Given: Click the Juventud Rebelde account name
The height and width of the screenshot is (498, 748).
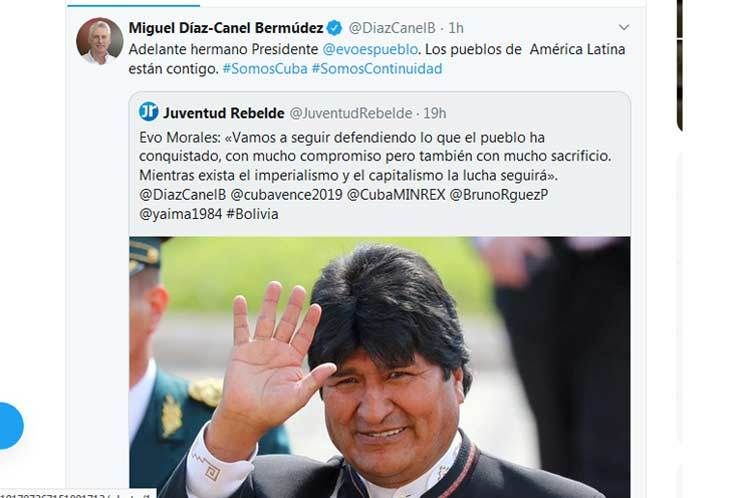Looking at the screenshot, I should tap(224, 113).
